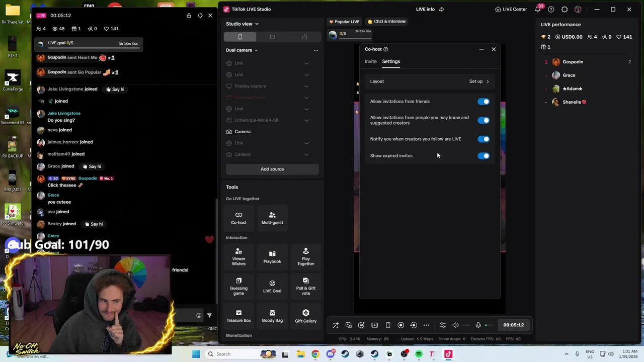Select the landscape layout mode
This screenshot has width=644, height=362.
[x=272, y=37]
